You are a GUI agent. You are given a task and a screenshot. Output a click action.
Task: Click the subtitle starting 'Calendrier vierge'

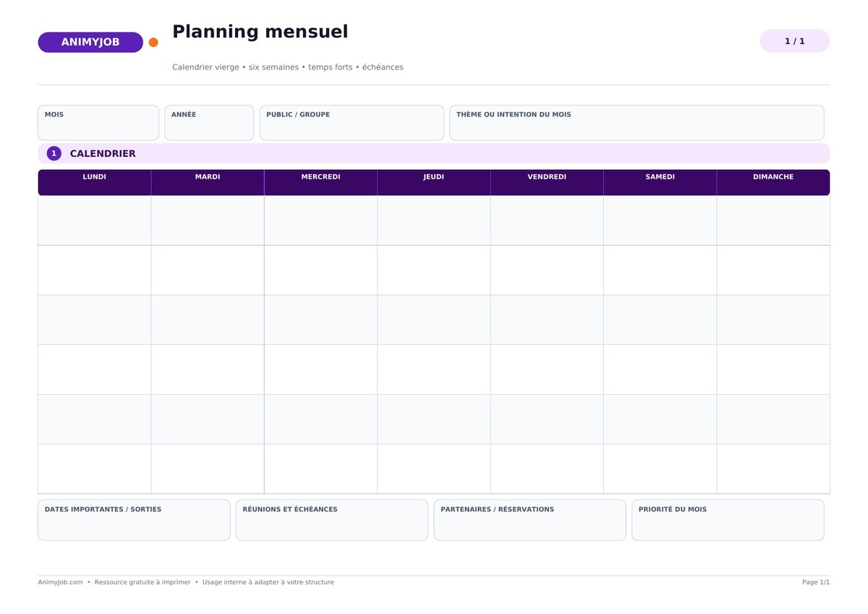tap(288, 67)
